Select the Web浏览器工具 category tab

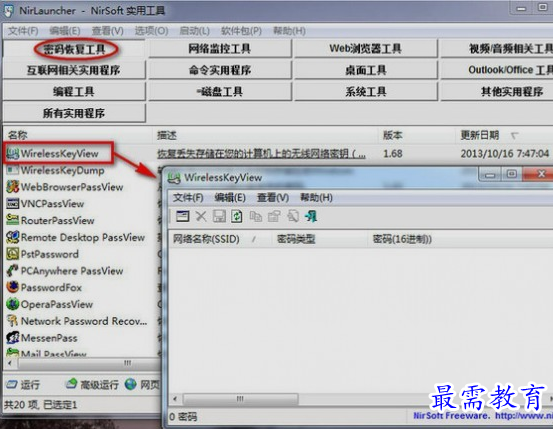click(366, 49)
